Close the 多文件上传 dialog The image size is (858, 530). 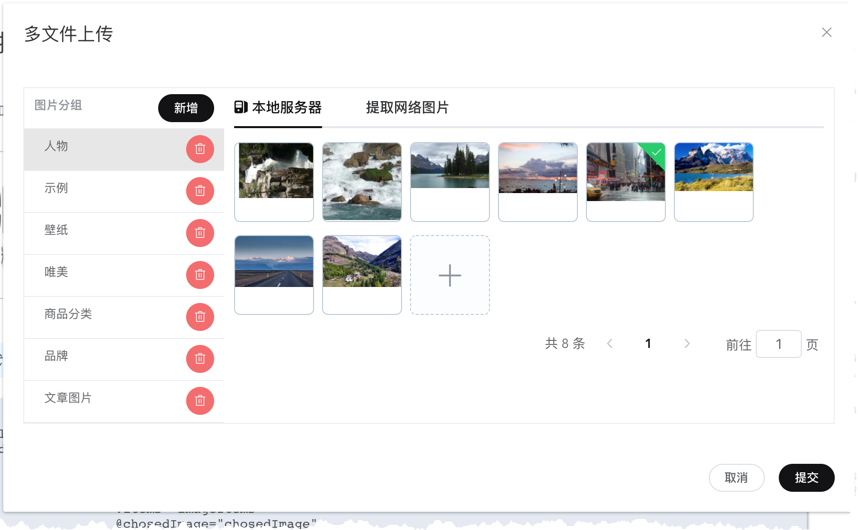(x=826, y=32)
